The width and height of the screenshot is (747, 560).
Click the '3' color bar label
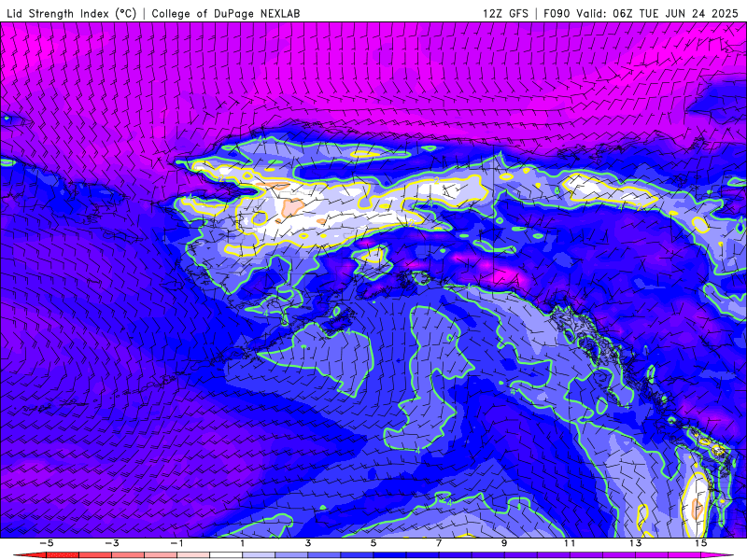click(x=308, y=543)
